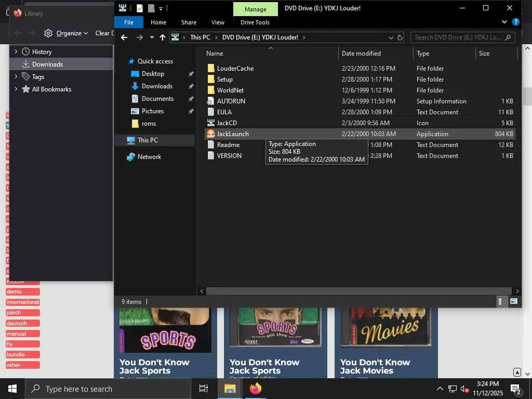Screen dimensions: 532x399
Task: Expand All Bookmarks in Library window
Action: point(16,89)
